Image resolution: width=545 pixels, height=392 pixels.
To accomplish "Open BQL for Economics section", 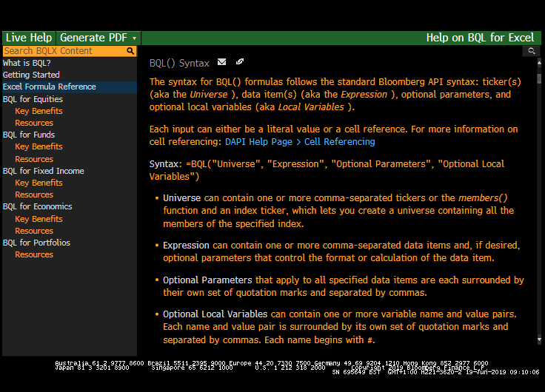I will (38, 206).
